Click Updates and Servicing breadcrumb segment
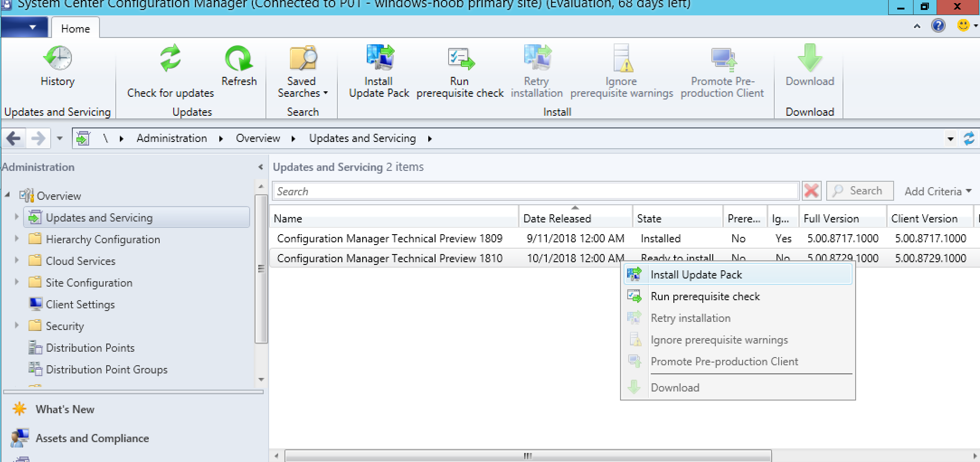The image size is (980, 462). (x=362, y=138)
